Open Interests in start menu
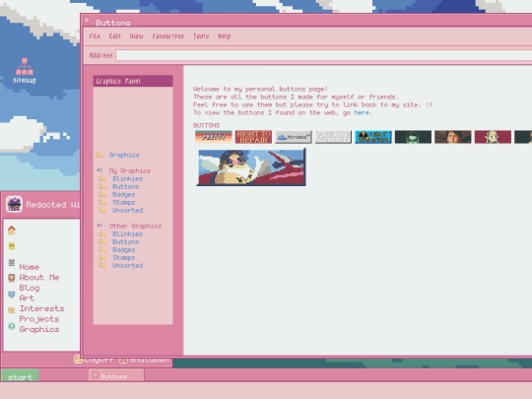 pos(41,308)
